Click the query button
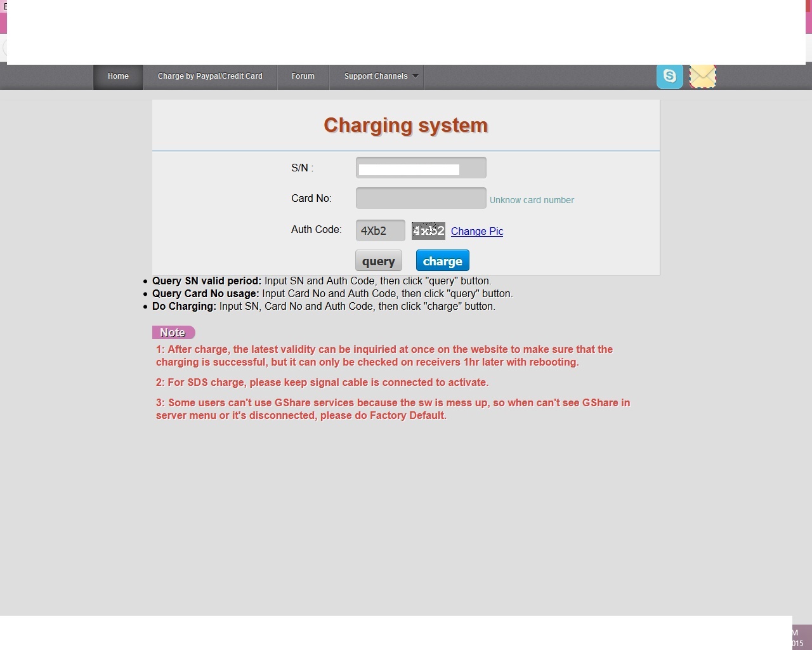 (x=379, y=261)
